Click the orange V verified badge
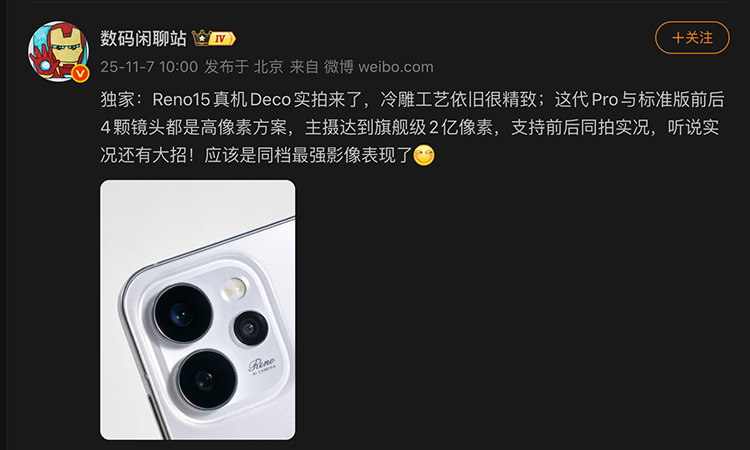 80,73
